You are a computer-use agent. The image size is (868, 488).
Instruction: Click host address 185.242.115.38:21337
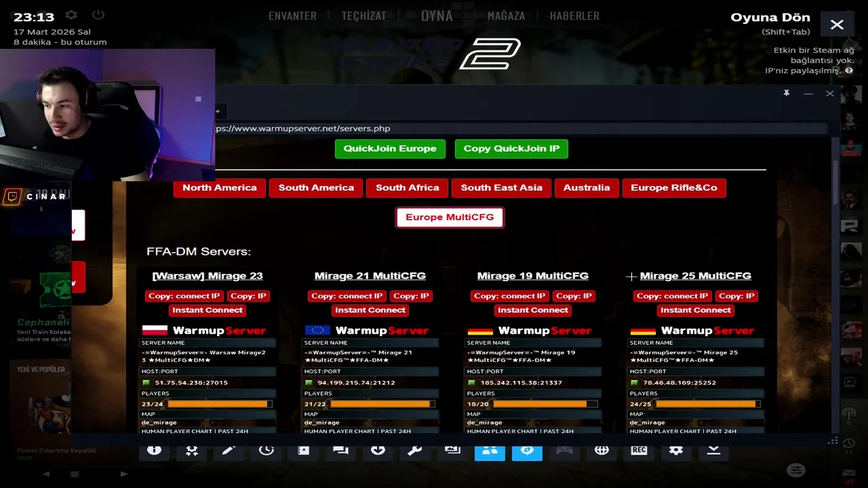tap(521, 383)
